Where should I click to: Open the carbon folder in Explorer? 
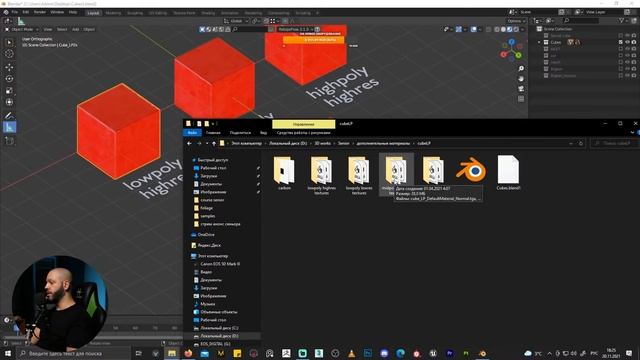coord(284,173)
